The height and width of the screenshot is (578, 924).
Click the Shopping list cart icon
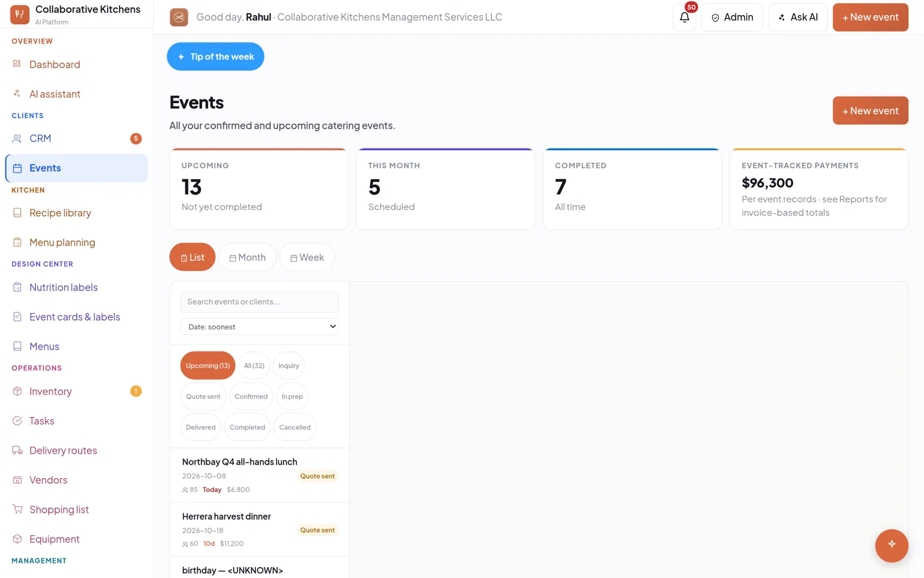17,509
